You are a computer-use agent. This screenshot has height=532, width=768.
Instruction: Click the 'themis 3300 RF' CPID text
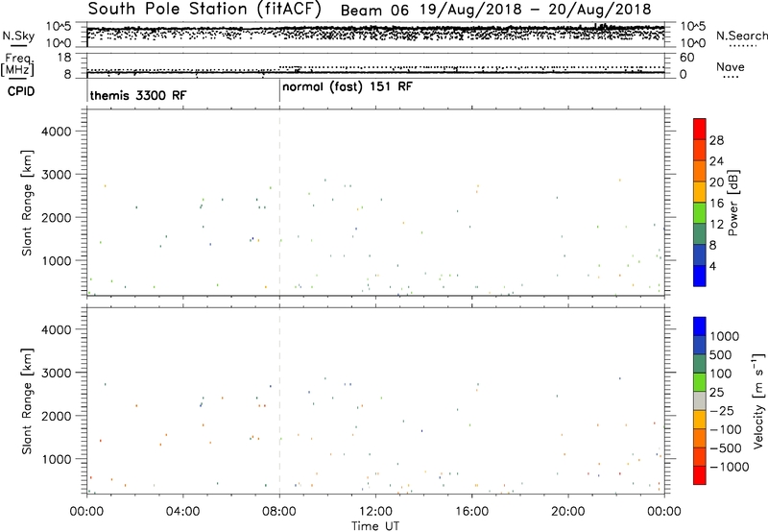pos(138,95)
